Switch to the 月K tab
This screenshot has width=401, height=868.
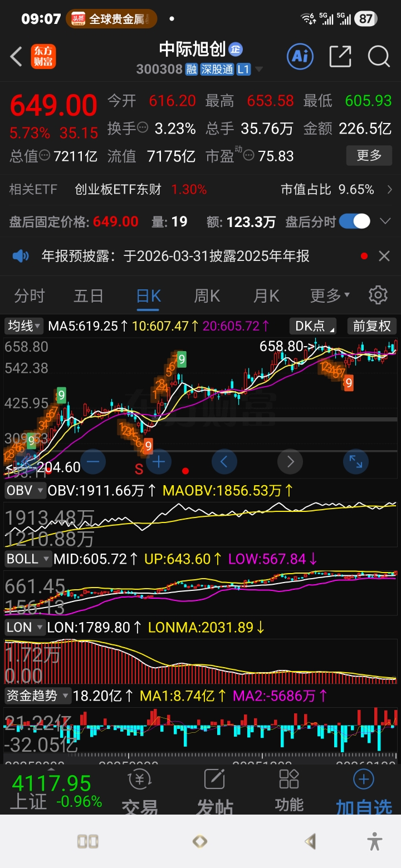point(266,295)
